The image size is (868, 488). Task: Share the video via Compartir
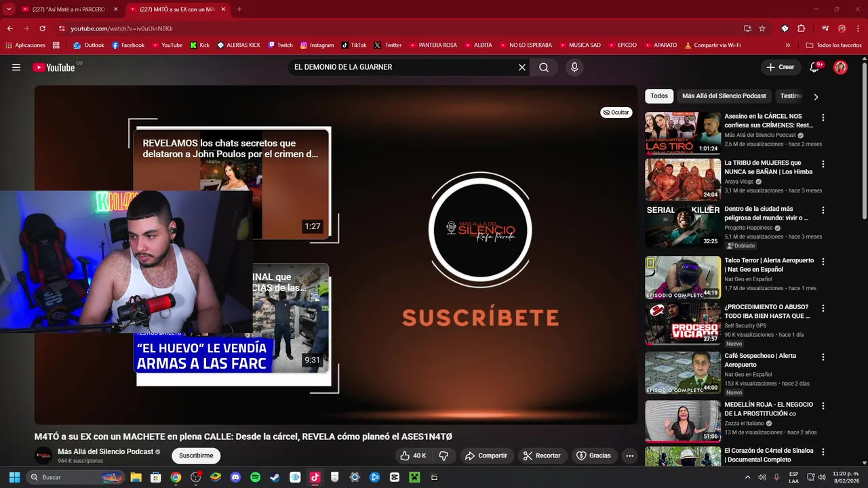click(486, 455)
